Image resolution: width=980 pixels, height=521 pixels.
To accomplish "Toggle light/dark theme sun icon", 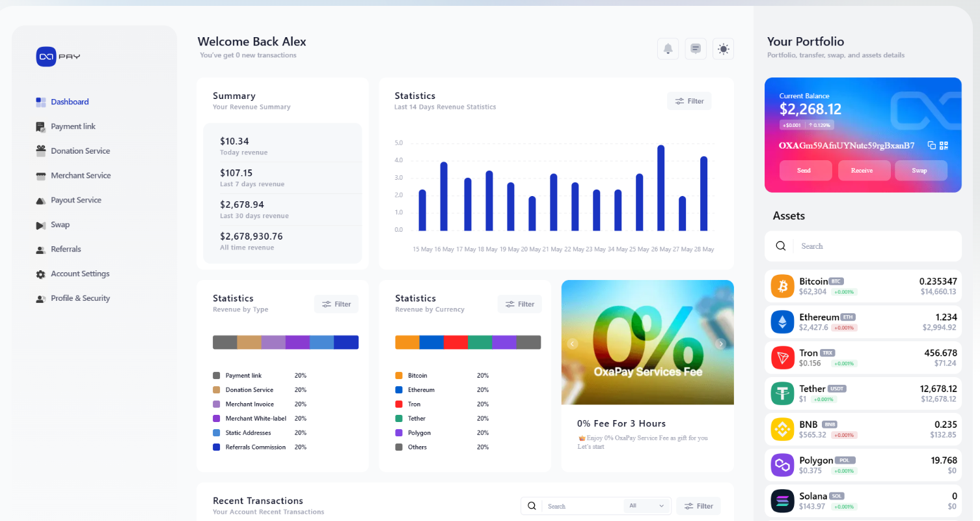I will pos(723,49).
